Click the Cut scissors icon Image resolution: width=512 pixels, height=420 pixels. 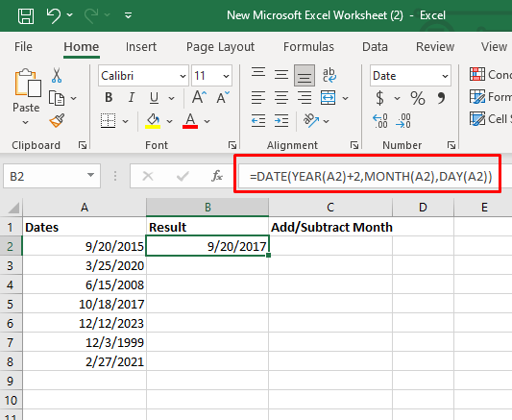(57, 75)
